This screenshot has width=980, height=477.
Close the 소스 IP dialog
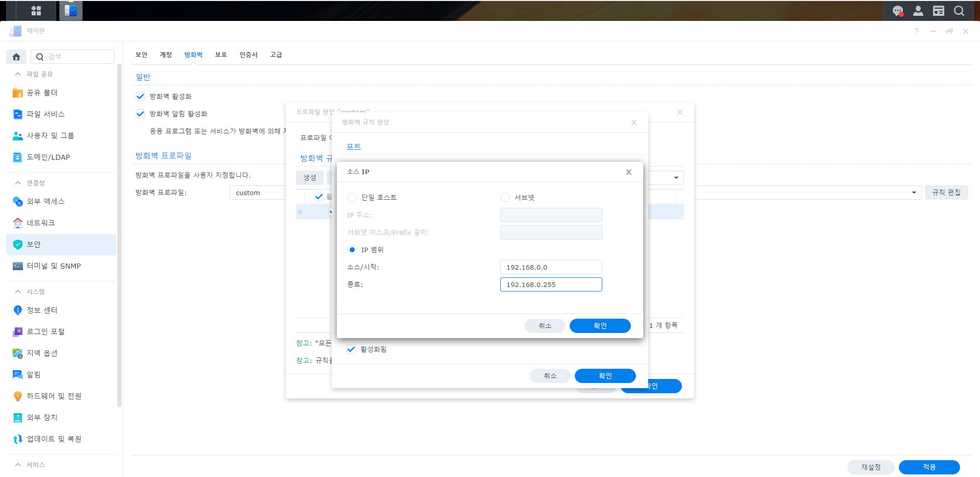(x=629, y=172)
